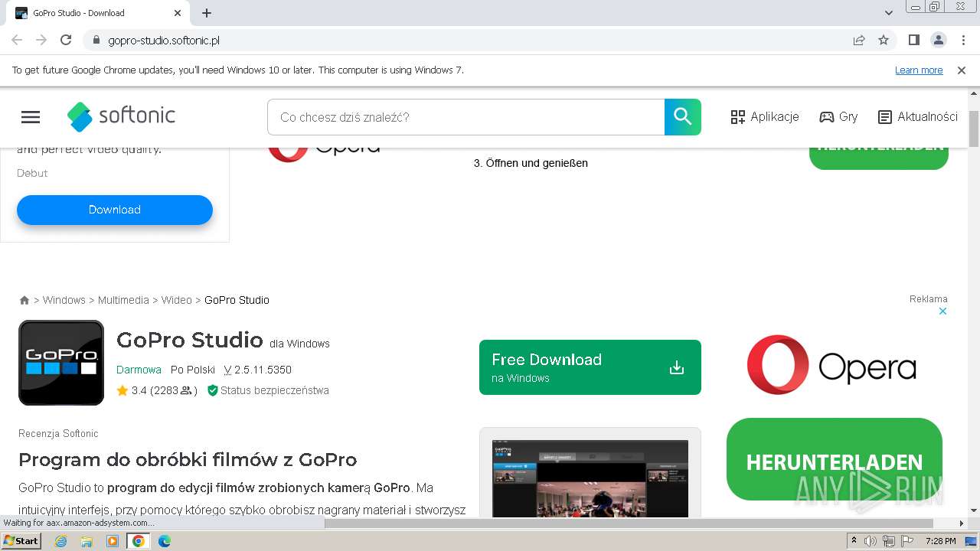Image resolution: width=980 pixels, height=551 pixels.
Task: Click the green Free Download button
Action: pyautogui.click(x=590, y=367)
